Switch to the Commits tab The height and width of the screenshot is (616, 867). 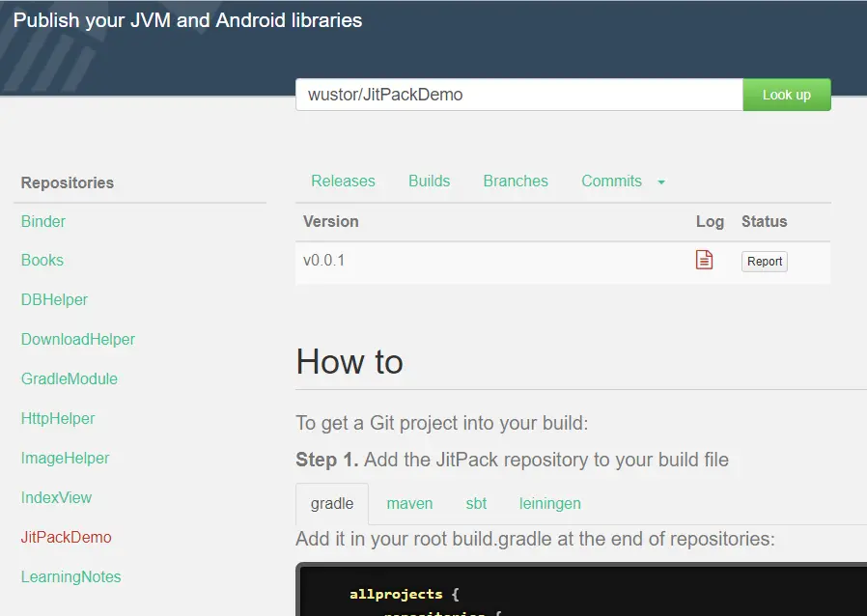(x=611, y=181)
